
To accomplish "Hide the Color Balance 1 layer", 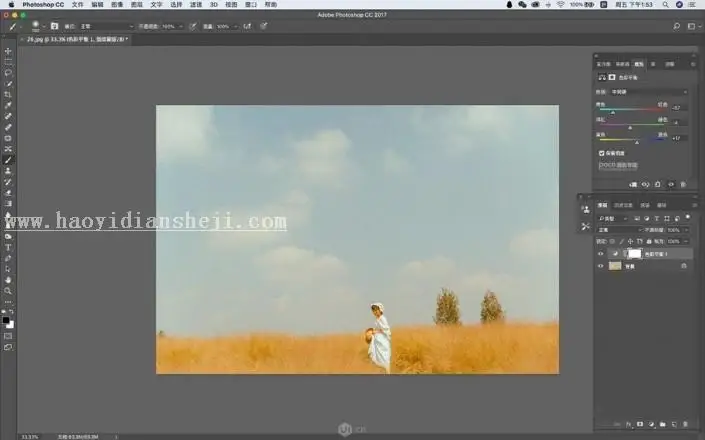I will coord(601,254).
